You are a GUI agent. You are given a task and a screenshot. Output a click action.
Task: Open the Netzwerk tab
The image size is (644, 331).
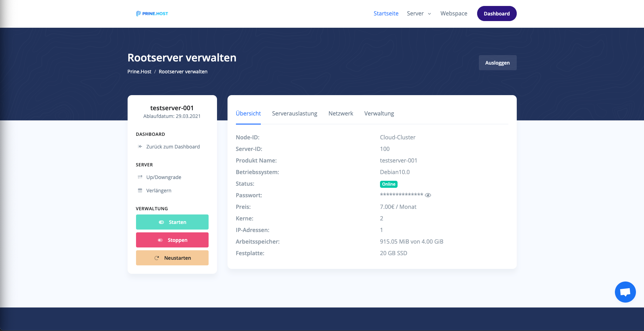click(340, 113)
